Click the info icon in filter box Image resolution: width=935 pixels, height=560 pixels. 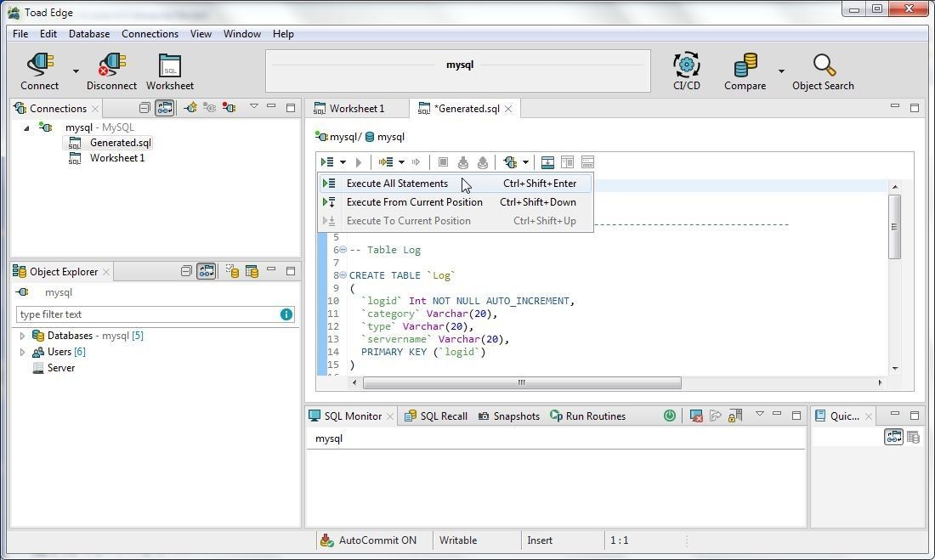tap(286, 314)
